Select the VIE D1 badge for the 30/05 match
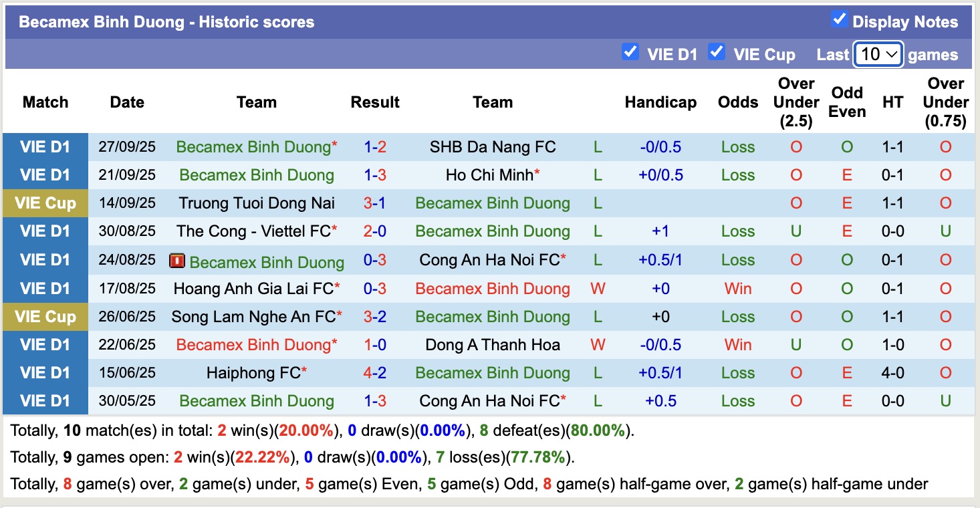 click(45, 401)
